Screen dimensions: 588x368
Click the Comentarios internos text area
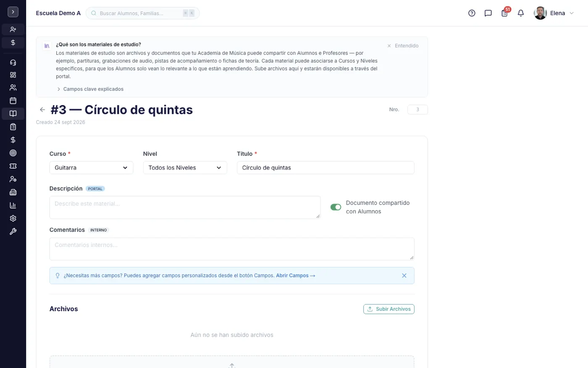tap(232, 249)
